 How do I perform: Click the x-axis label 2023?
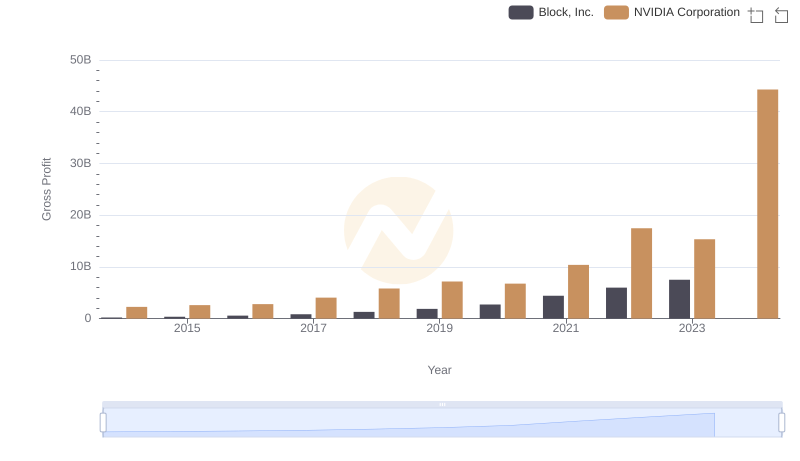click(692, 328)
